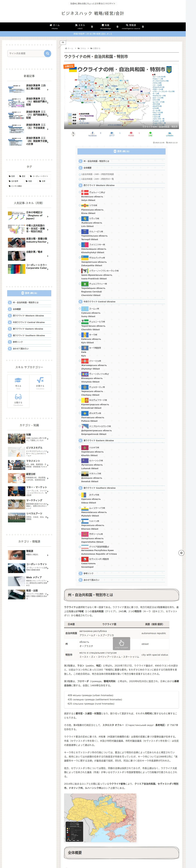This screenshot has height=868, width=196.
Task: Click Poltava Oblast flag icon
Action: 85,413
